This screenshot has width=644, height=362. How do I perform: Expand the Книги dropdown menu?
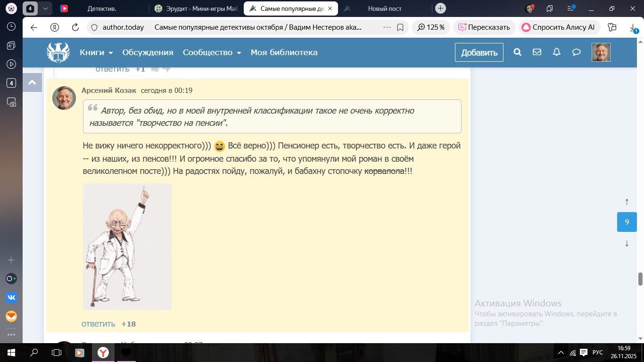tap(96, 52)
